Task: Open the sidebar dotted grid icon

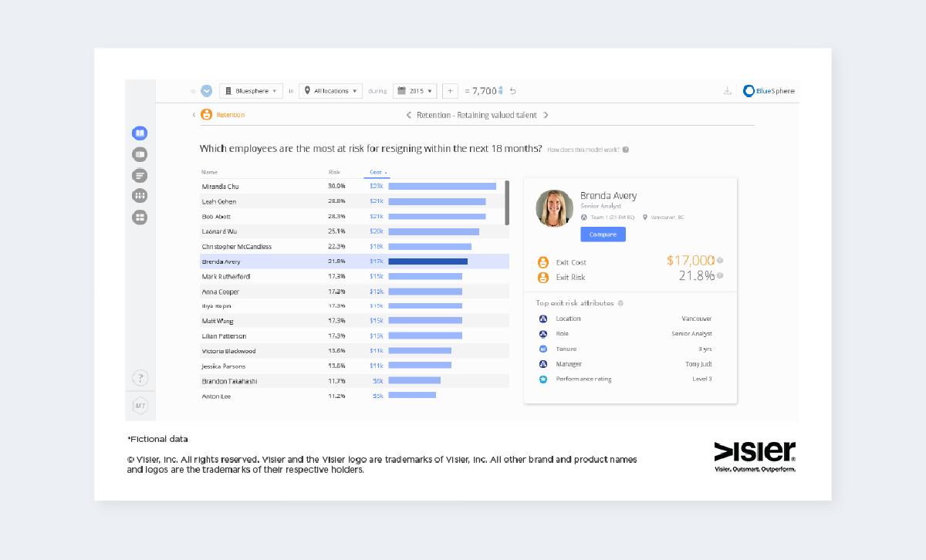Action: (140, 196)
